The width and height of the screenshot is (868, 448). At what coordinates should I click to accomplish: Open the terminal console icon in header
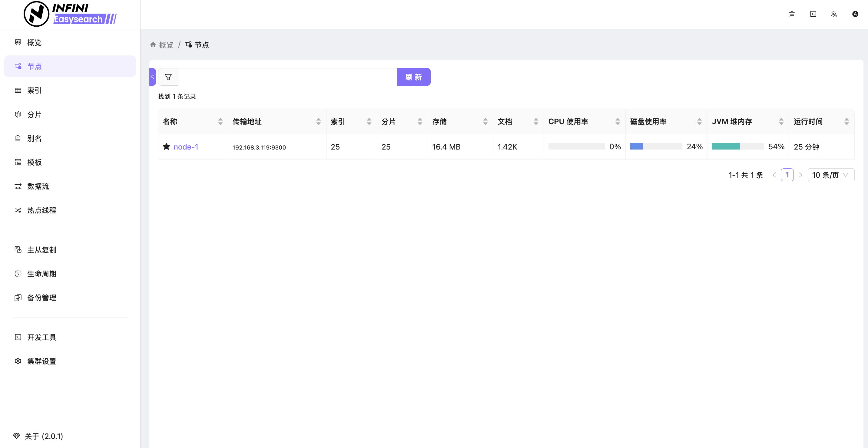[813, 14]
